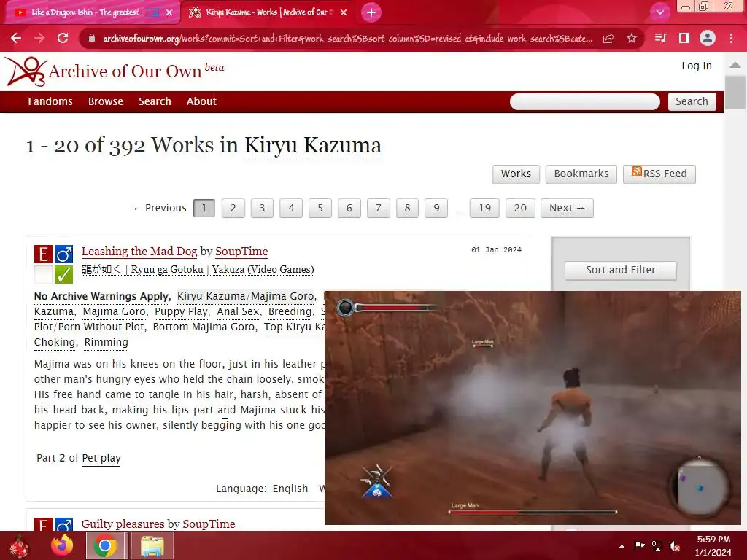Show hidden system tray icons
747x560 pixels.
point(622,546)
